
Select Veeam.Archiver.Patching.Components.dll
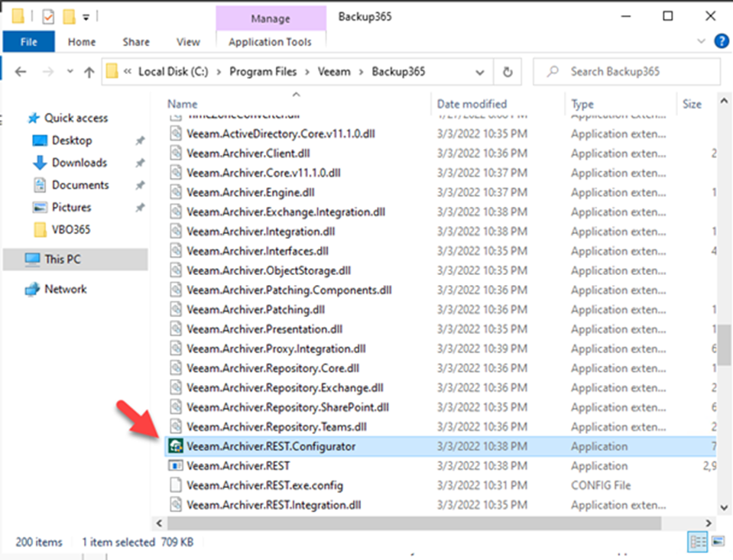click(x=289, y=290)
